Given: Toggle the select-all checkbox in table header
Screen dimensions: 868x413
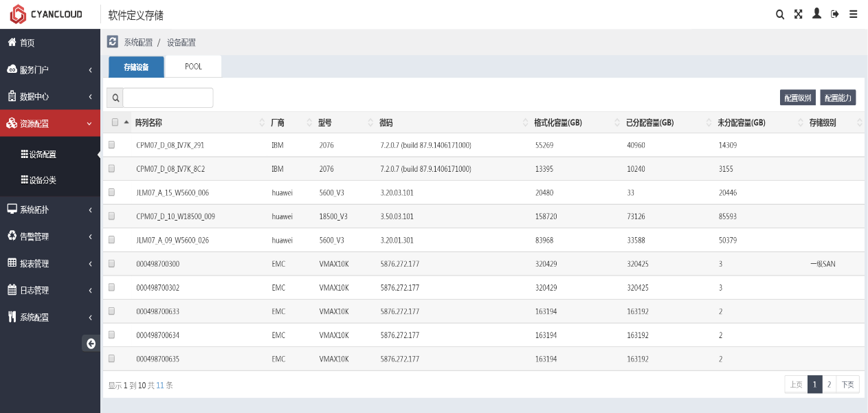Looking at the screenshot, I should [x=115, y=122].
